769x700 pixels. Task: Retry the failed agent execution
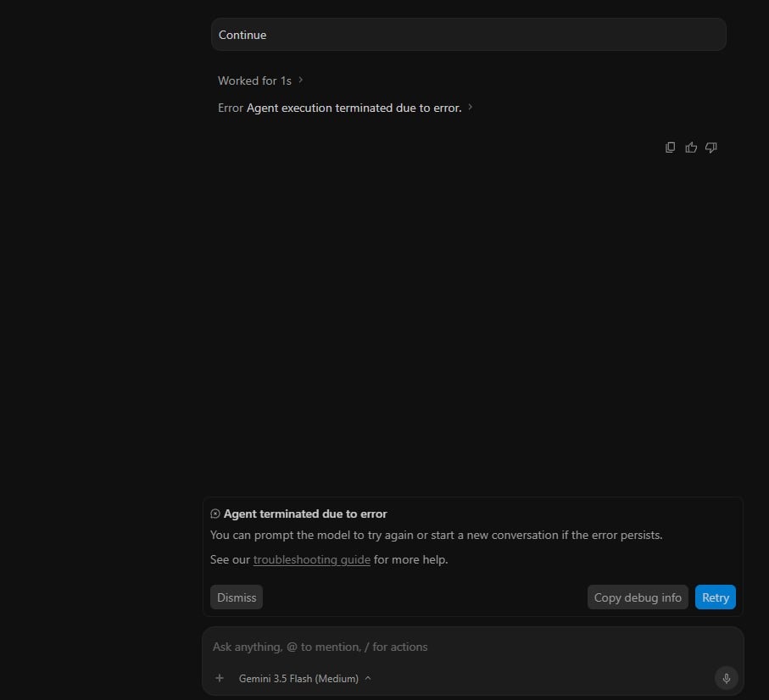(715, 597)
